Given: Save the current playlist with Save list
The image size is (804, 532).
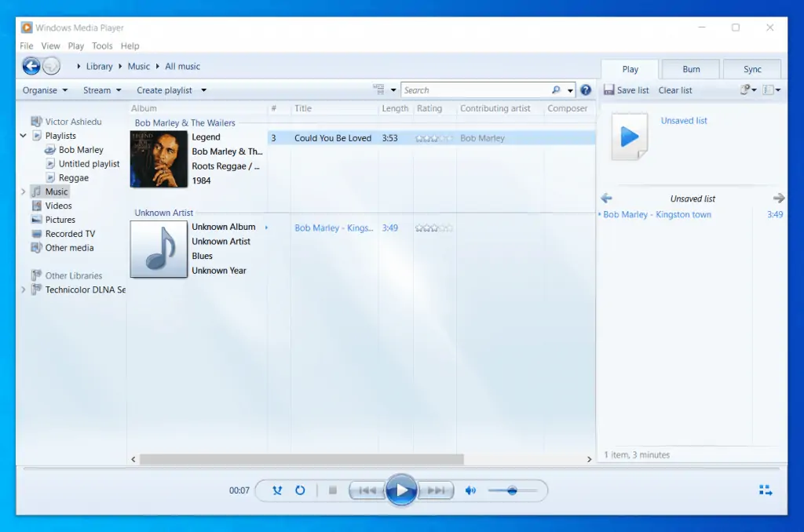Looking at the screenshot, I should [x=626, y=89].
